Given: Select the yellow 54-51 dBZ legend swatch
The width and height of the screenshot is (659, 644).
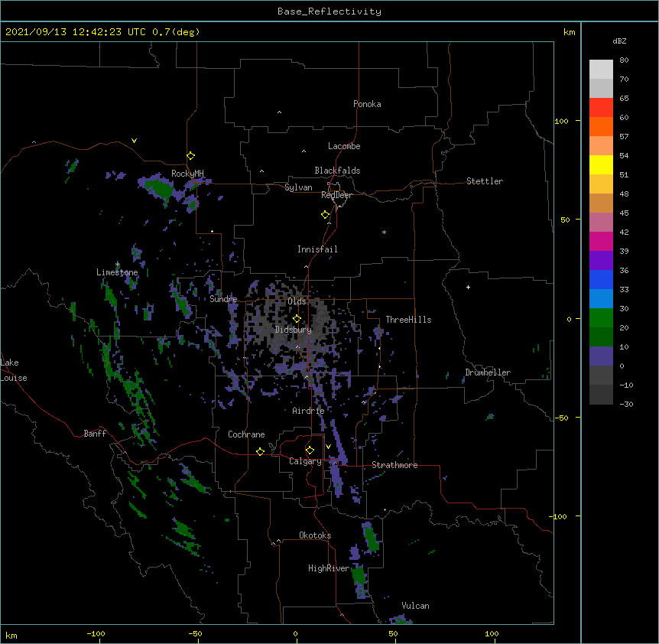Looking at the screenshot, I should click(x=601, y=164).
